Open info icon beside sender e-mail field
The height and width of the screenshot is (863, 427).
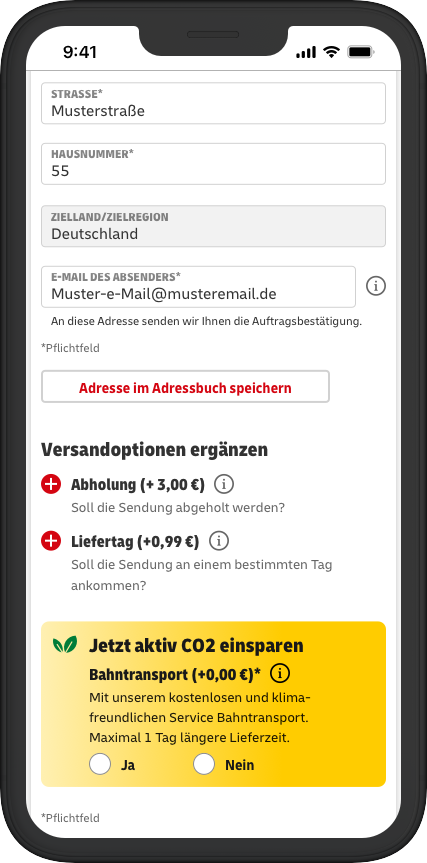pyautogui.click(x=376, y=286)
